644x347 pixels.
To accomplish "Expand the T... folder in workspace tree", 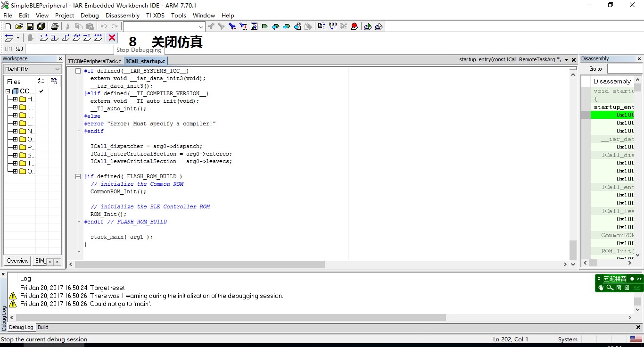I will (15, 164).
